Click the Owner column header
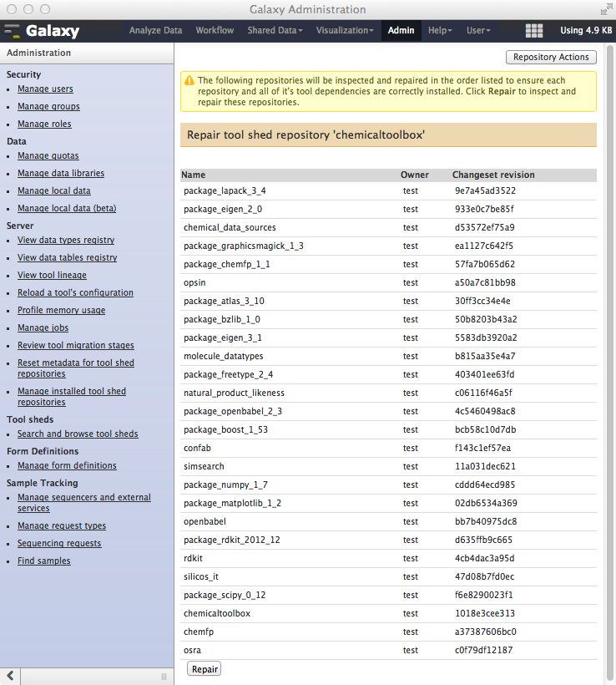This screenshot has height=685, width=616. tap(415, 175)
